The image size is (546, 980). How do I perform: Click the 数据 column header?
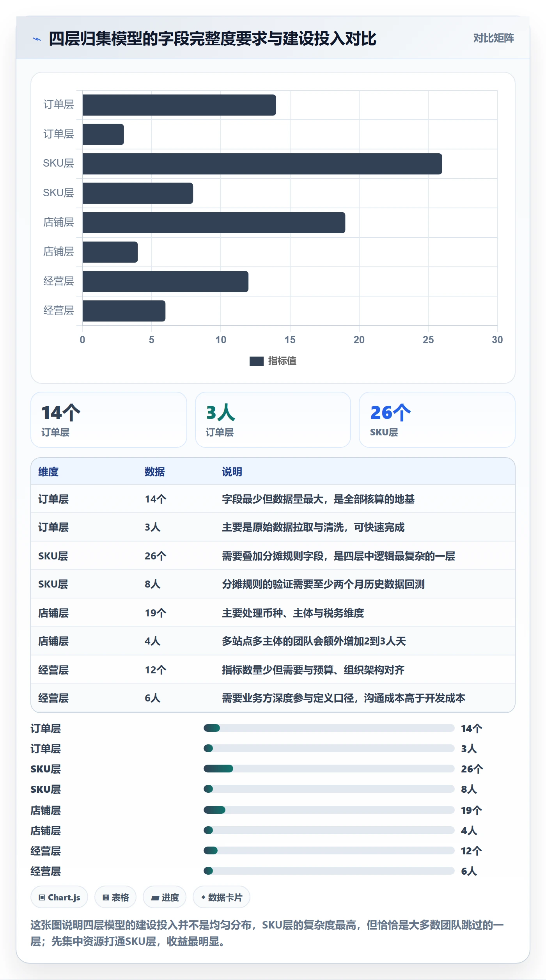[x=155, y=472]
